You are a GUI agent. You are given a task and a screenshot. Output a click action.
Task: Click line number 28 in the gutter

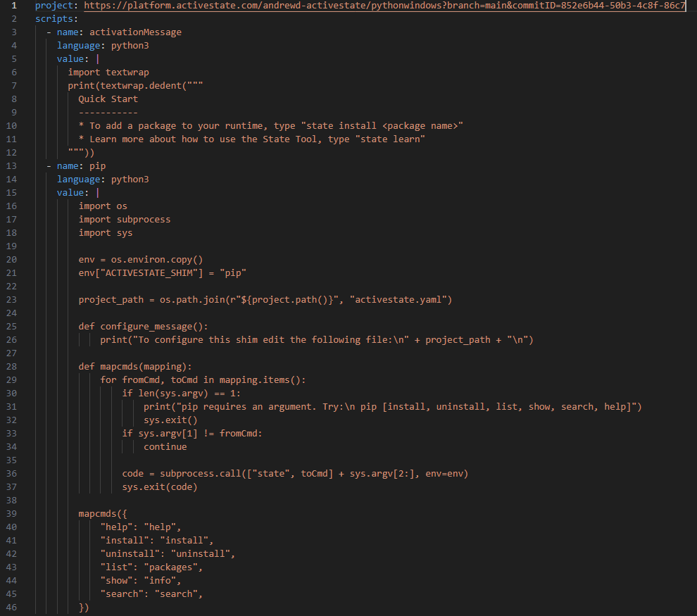[11, 366]
